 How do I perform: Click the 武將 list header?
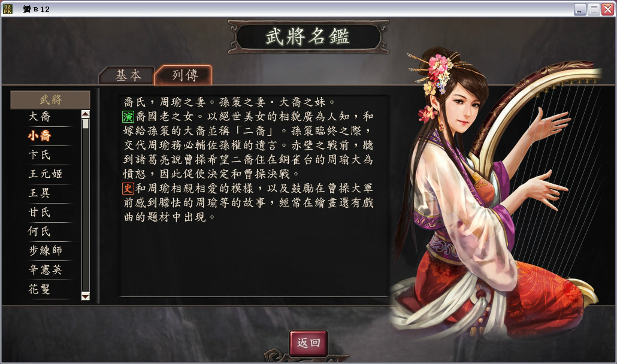50,100
